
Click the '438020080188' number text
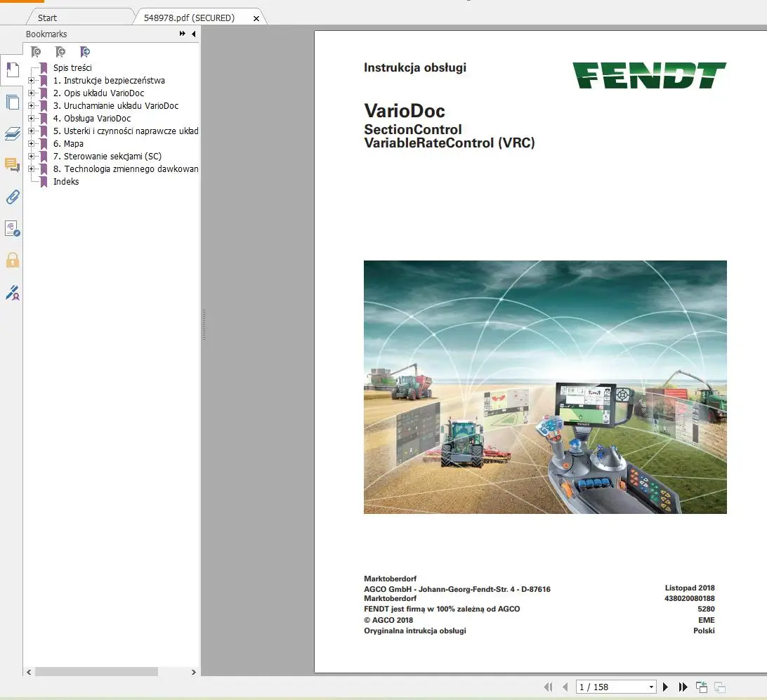(689, 598)
